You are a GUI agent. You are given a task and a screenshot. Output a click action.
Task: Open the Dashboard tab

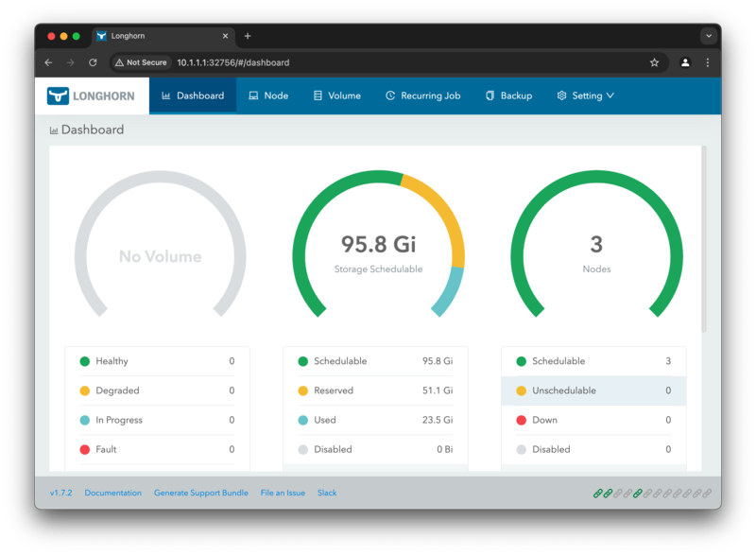[193, 95]
